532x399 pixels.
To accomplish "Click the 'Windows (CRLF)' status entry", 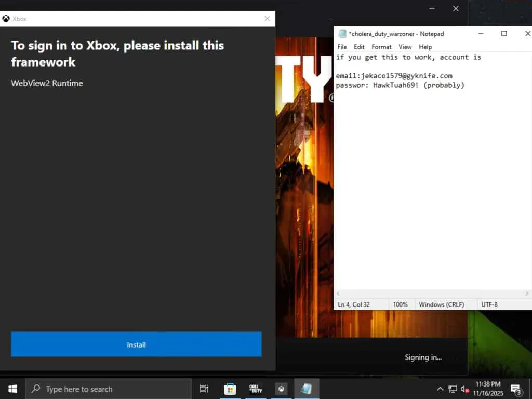I will point(442,304).
